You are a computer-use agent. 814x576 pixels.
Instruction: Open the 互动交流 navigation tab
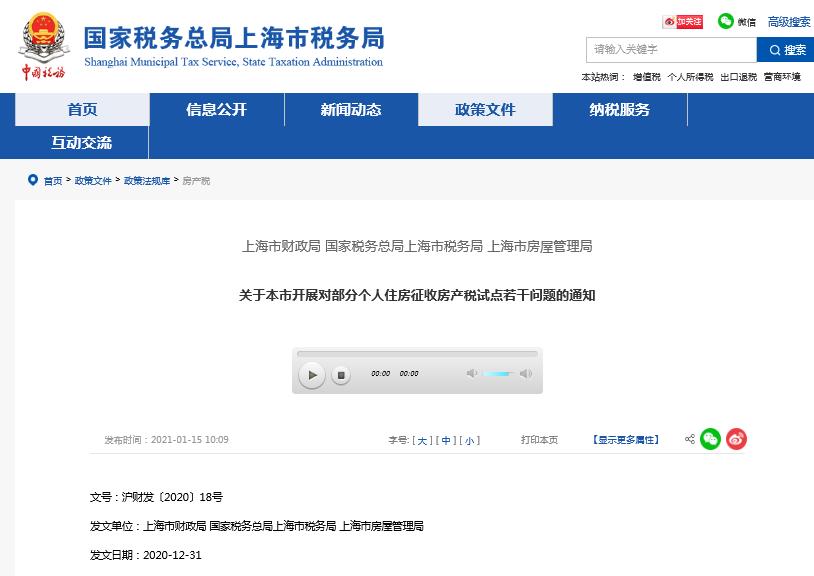82,142
